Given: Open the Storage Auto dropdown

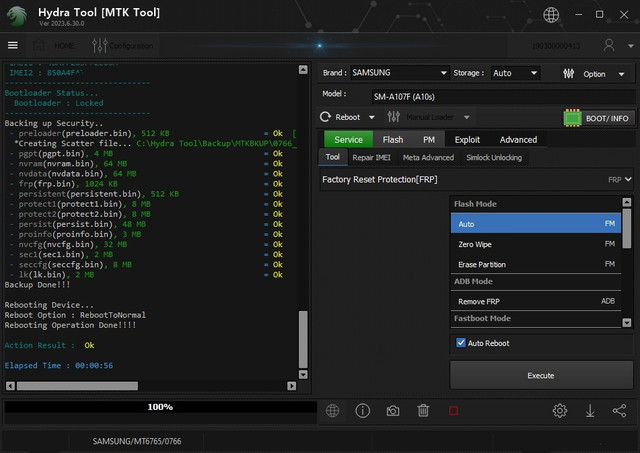Looking at the screenshot, I should tap(516, 73).
